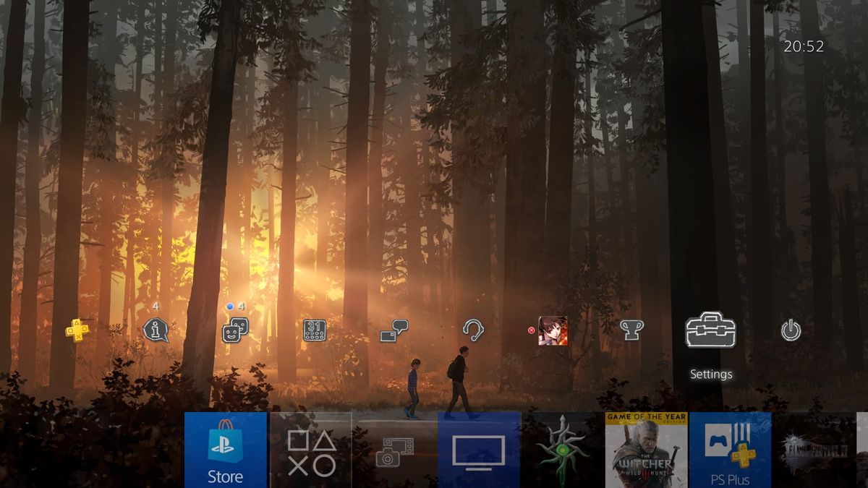
Task: Open the PlayStation Store tile
Action: coord(226,450)
